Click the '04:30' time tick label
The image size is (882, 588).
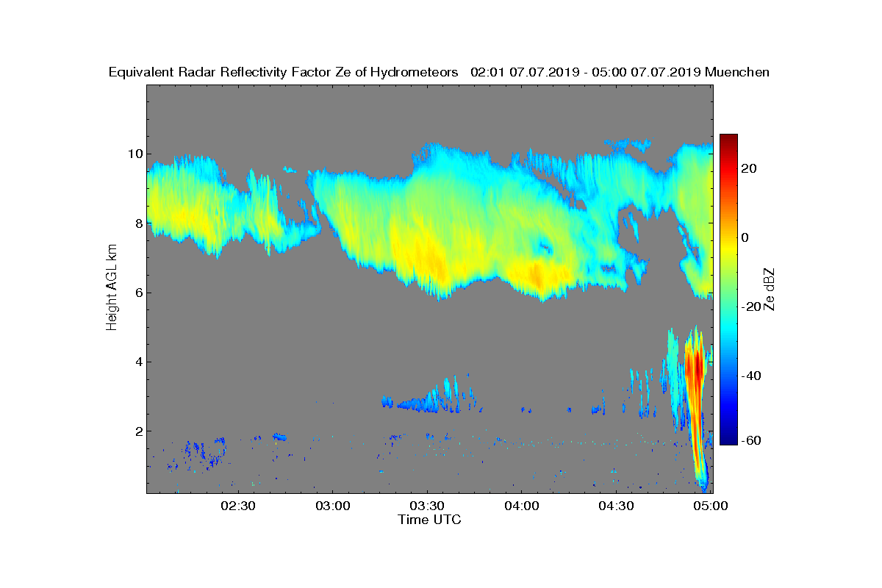tap(617, 506)
